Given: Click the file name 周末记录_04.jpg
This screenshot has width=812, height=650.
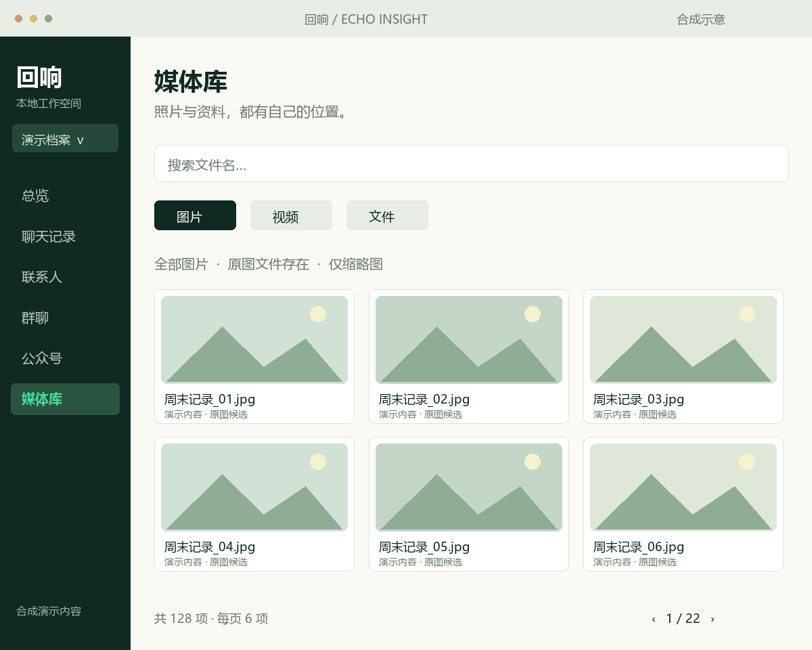Looking at the screenshot, I should pos(210,547).
